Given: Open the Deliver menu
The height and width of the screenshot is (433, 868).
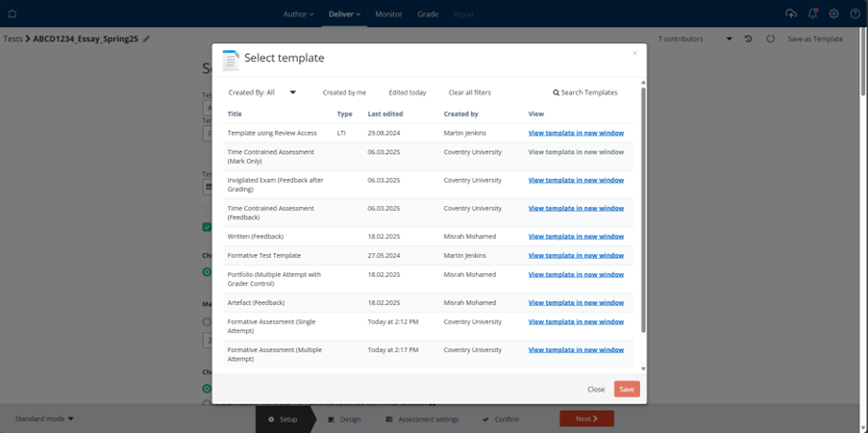Looking at the screenshot, I should point(344,13).
